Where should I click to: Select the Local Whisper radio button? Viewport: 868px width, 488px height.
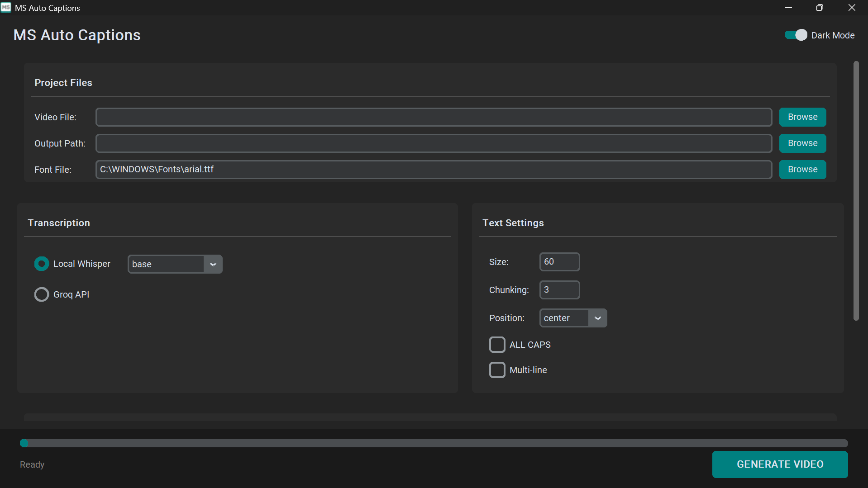(x=41, y=264)
